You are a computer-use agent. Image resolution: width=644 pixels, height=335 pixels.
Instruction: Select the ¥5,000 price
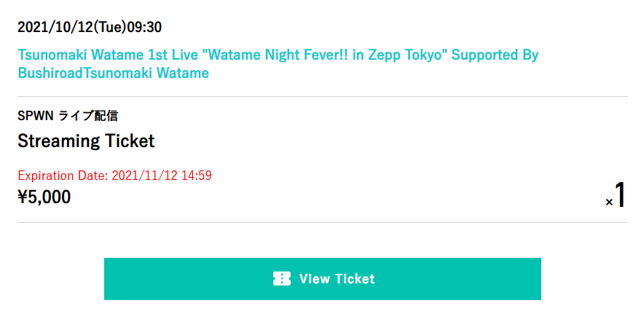[x=44, y=197]
